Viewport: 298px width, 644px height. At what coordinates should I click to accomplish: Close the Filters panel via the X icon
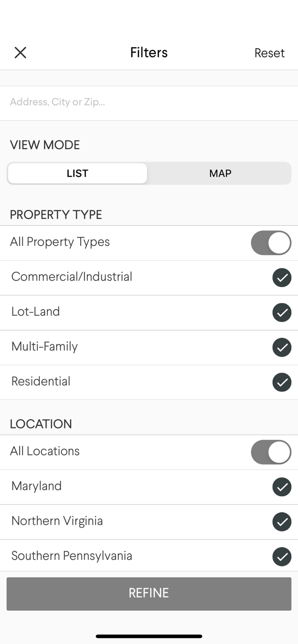pyautogui.click(x=20, y=52)
